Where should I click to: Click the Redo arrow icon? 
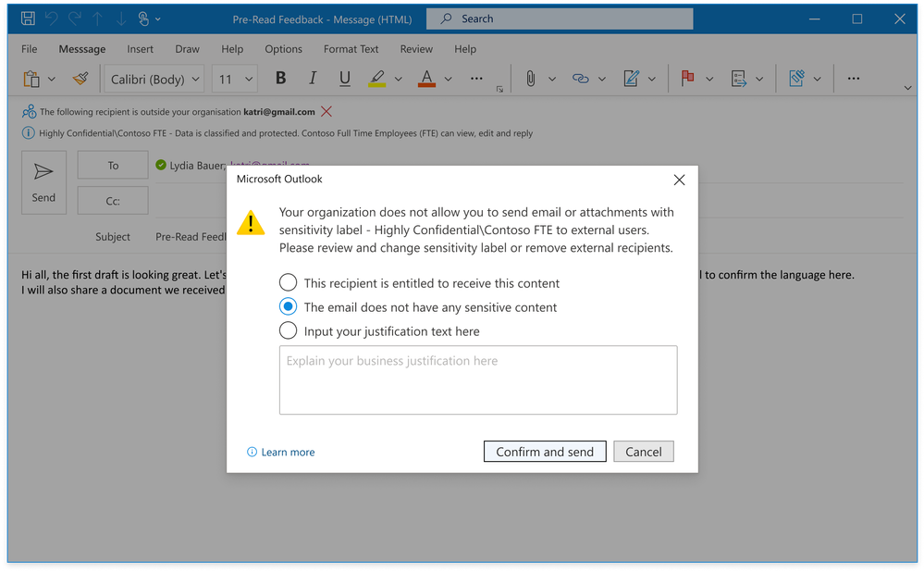coord(75,19)
